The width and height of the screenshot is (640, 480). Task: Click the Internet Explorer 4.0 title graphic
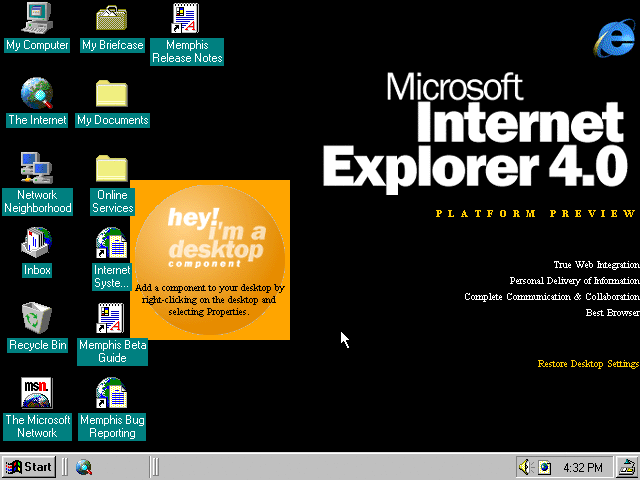click(x=475, y=133)
